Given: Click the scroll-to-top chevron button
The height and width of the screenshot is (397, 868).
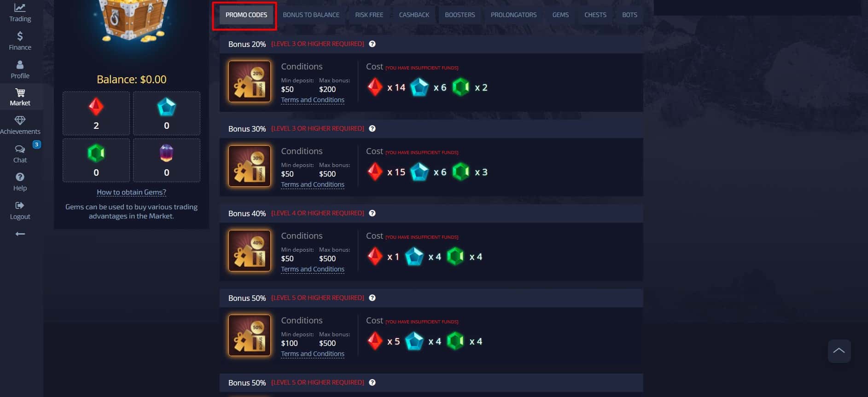Looking at the screenshot, I should 839,351.
